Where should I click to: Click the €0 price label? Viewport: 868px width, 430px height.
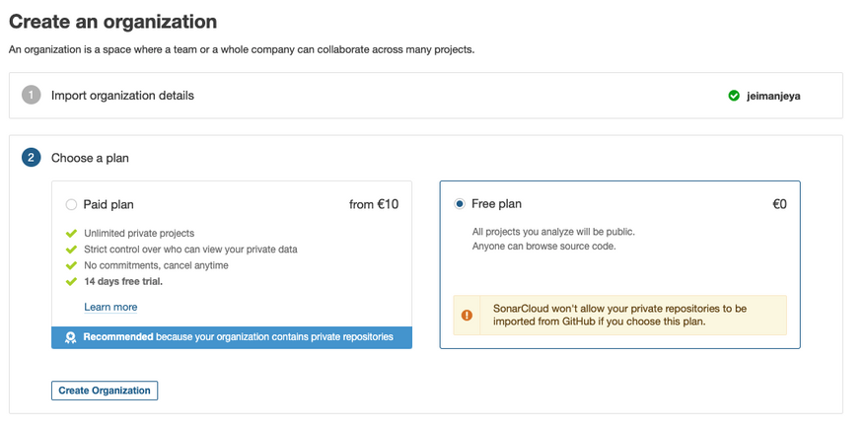click(779, 204)
